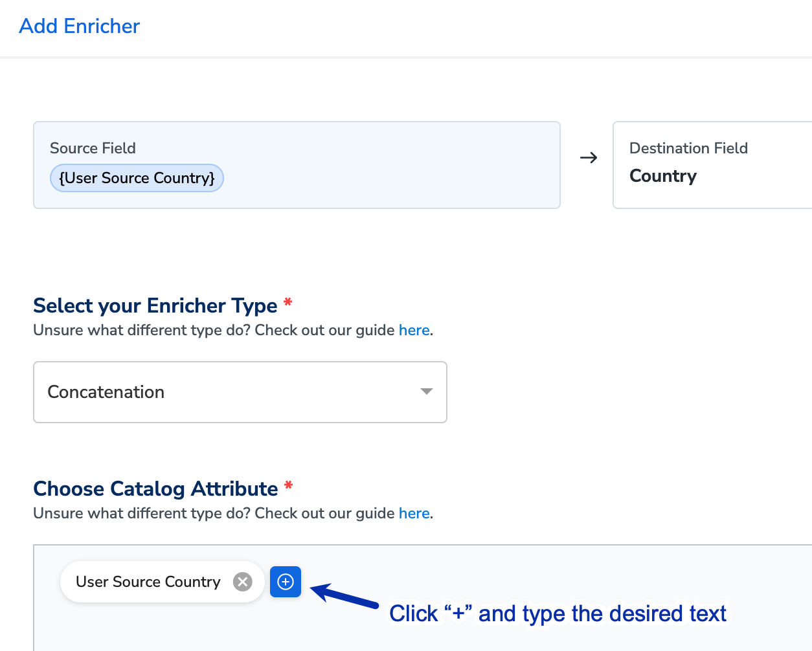Remove the User Source Country chip
This screenshot has width=812, height=651.
tap(243, 582)
